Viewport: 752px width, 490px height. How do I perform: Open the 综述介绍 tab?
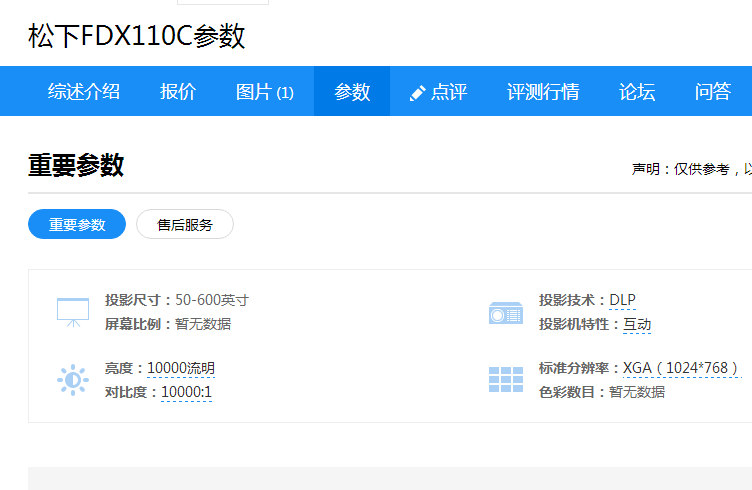84,91
